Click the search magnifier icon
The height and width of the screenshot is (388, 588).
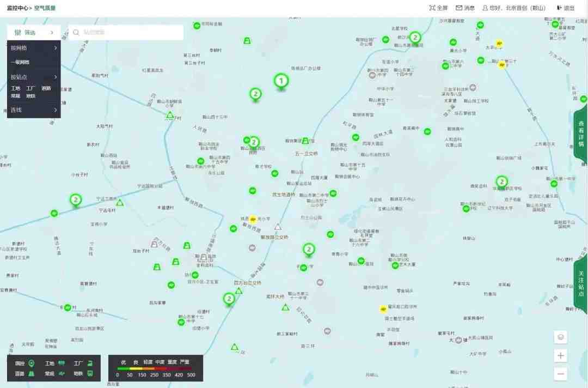click(x=76, y=32)
